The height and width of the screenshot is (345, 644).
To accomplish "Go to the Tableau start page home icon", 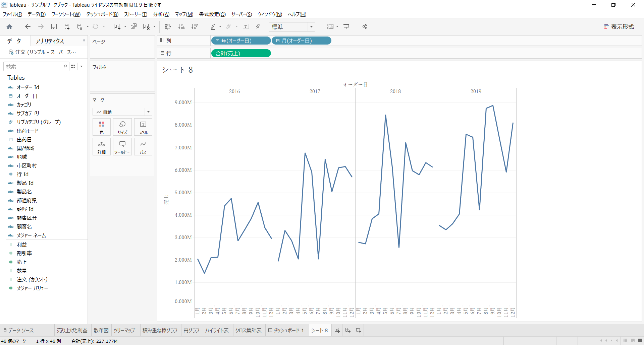I will point(9,27).
